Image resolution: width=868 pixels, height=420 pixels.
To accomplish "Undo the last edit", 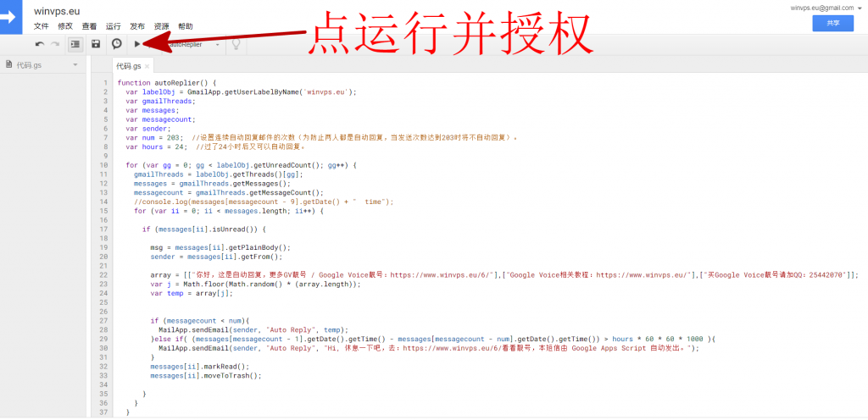I will (40, 44).
